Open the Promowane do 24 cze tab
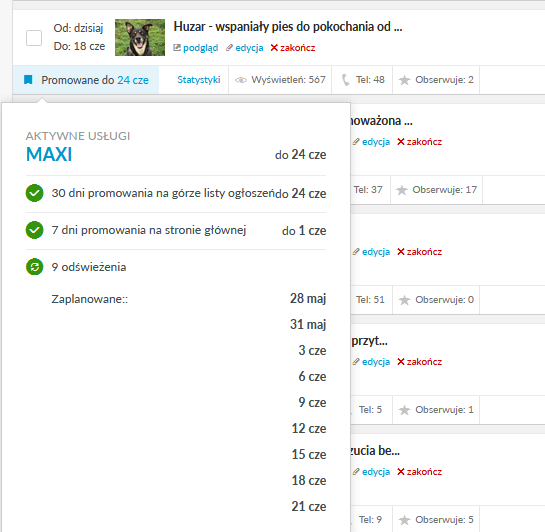545x532 pixels. 86,80
